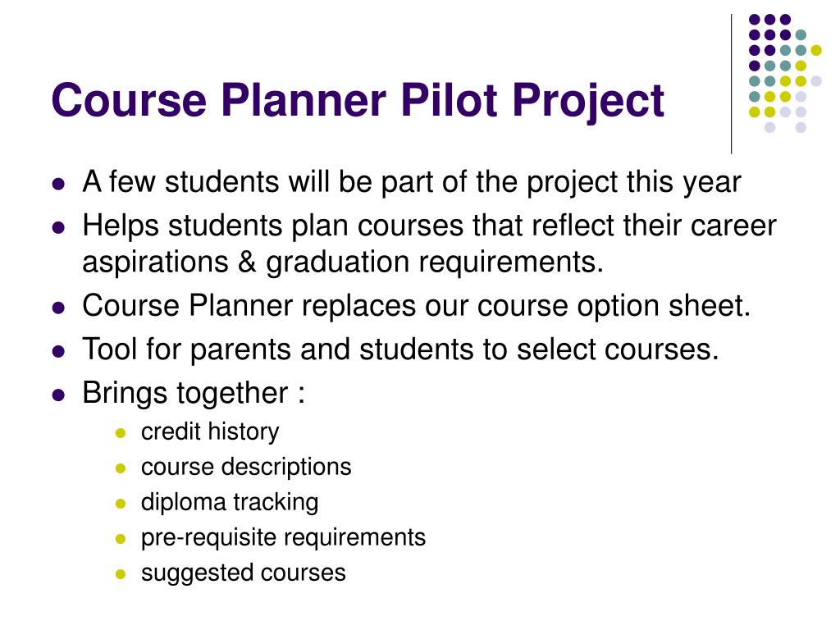Click the purple bullet before 'Brings together'
This screenshot has width=840, height=630.
click(x=59, y=395)
